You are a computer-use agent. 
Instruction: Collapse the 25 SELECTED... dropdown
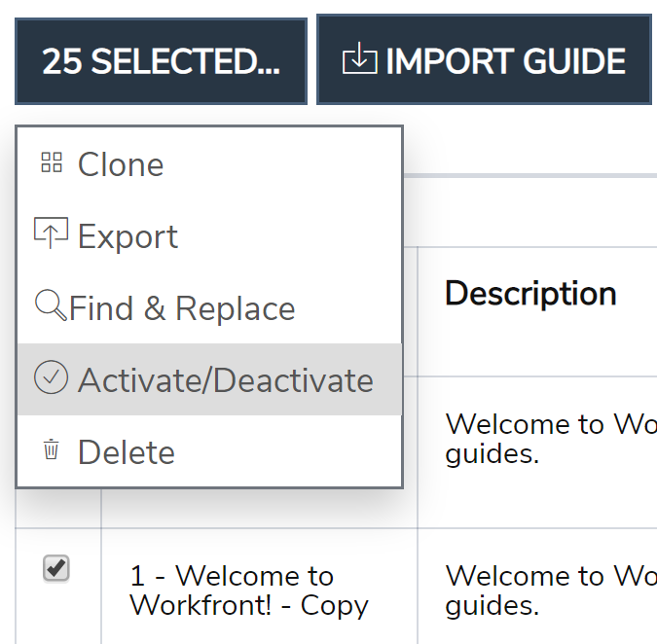[x=161, y=61]
